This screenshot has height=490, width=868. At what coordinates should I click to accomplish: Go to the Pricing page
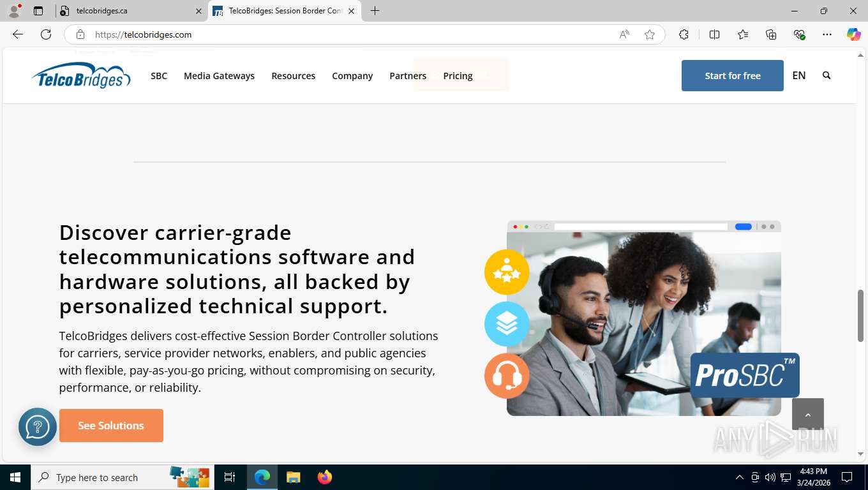click(x=458, y=75)
